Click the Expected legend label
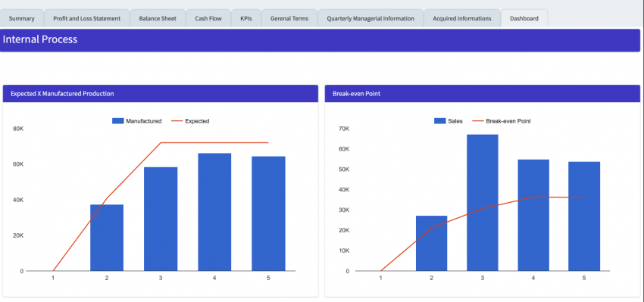 pyautogui.click(x=197, y=121)
